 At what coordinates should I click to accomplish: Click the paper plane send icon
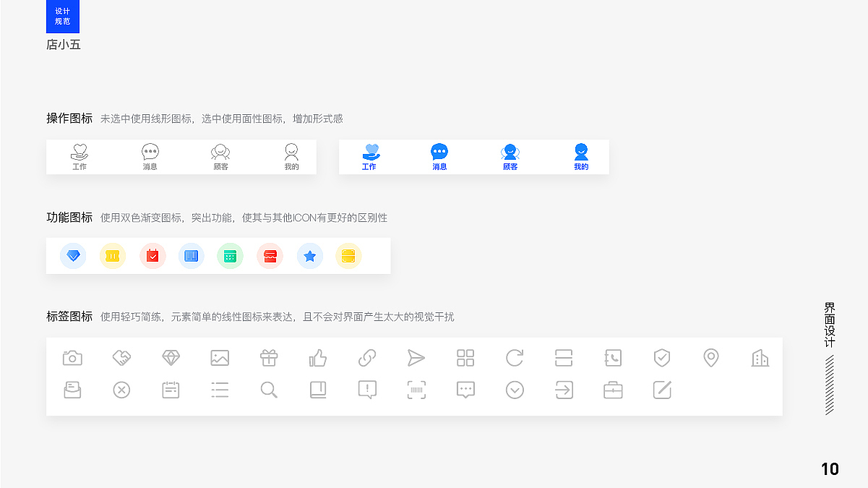click(x=416, y=358)
